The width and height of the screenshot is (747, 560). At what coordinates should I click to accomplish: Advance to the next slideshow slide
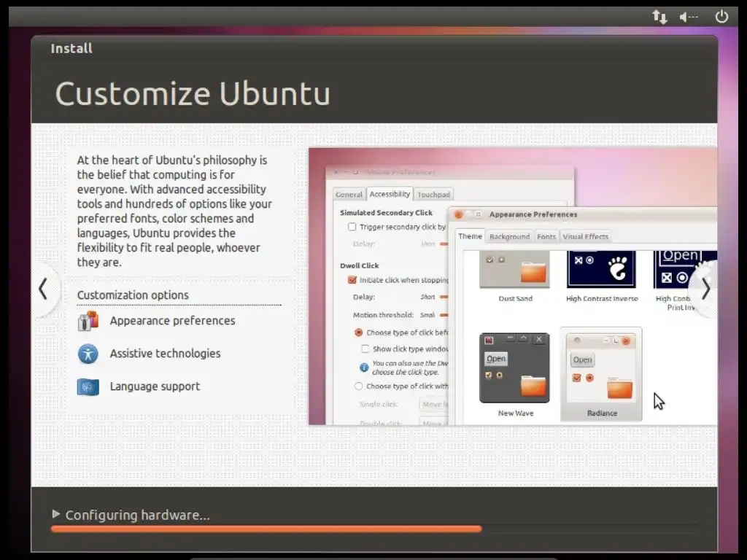tap(705, 289)
